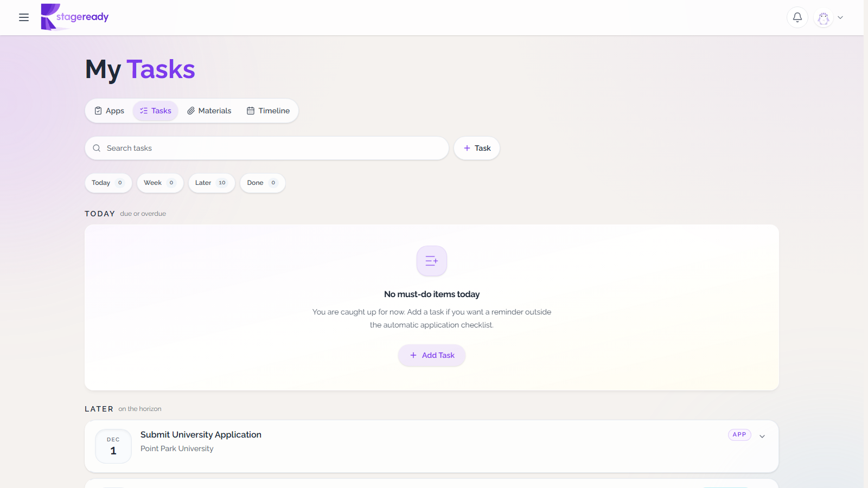This screenshot has width=868, height=488.
Task: Click the No must-do items today heading
Action: pos(432,294)
